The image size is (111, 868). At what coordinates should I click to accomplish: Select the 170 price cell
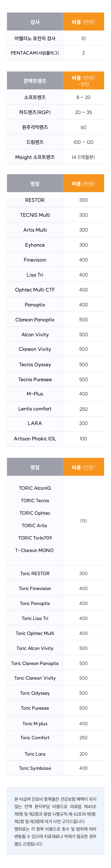(83, 521)
